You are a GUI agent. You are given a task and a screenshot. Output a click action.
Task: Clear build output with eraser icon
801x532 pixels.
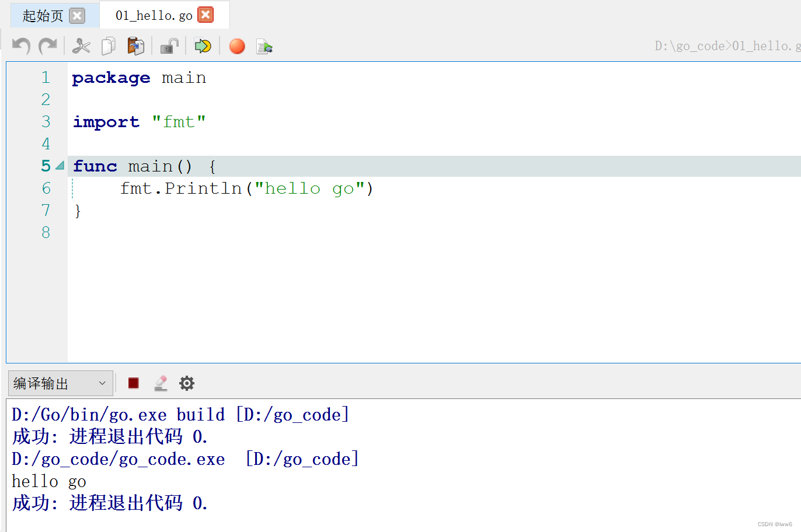(x=161, y=383)
